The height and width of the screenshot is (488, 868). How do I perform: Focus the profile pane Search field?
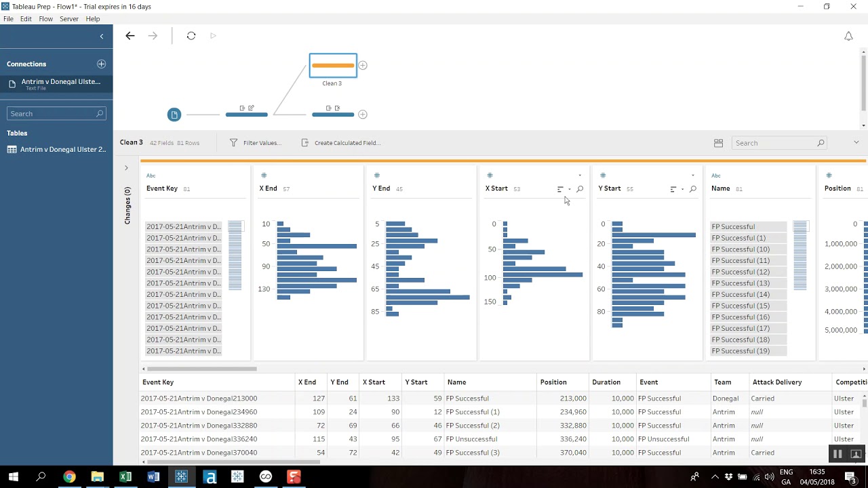pos(778,143)
